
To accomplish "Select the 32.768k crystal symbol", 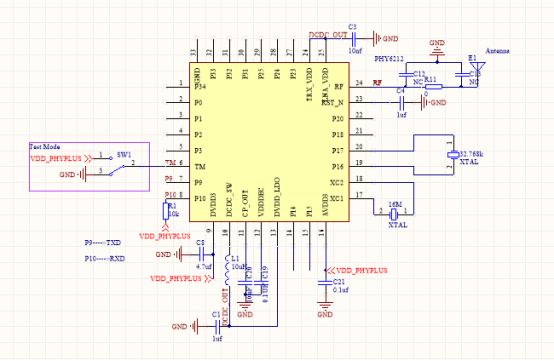I will (453, 155).
